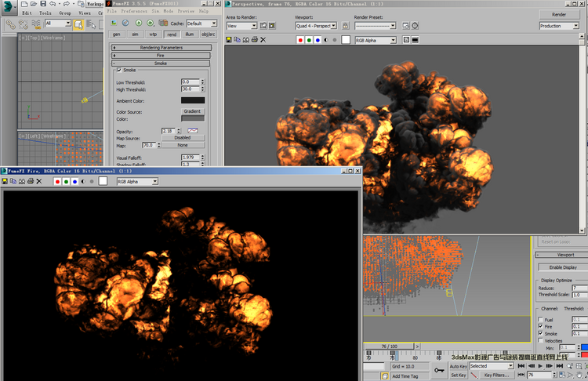Screen dimensions: 588x381
Task: Switch to the gen tab in FumeFX
Action: coord(117,34)
